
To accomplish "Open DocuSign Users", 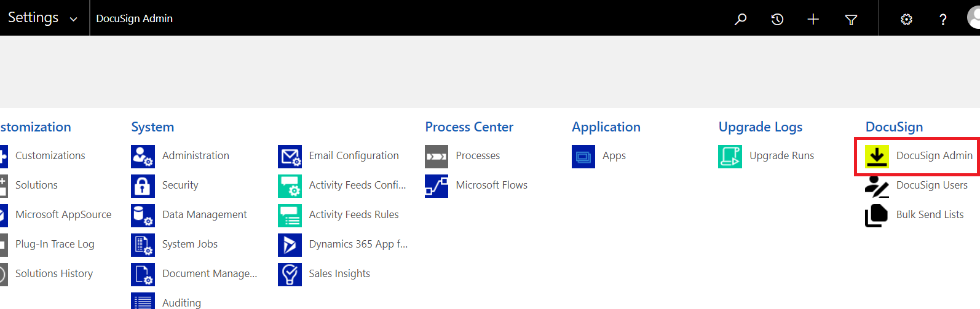I will (931, 185).
